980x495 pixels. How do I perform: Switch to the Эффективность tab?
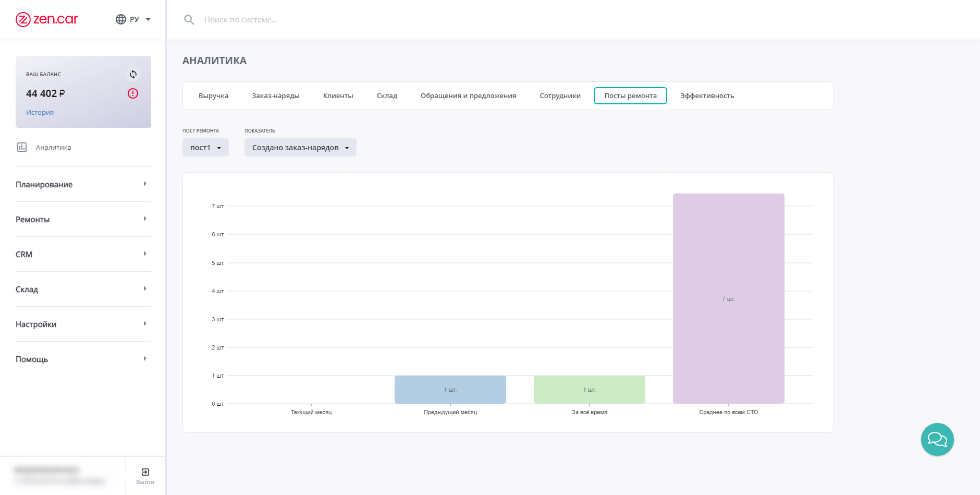tap(707, 95)
